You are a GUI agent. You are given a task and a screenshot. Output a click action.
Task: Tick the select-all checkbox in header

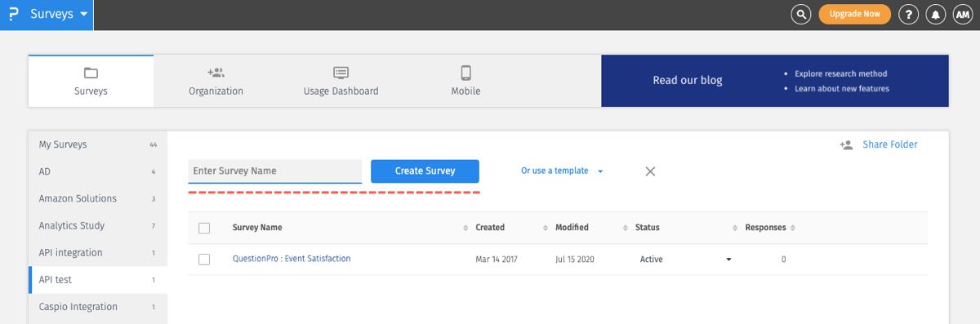[204, 229]
